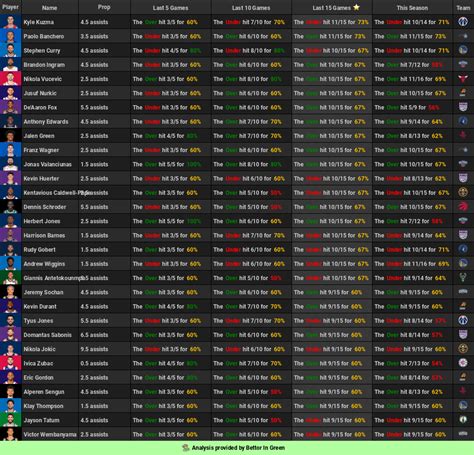Click the Clippers logo in Ivica Zubac's row
The height and width of the screenshot is (455, 474).
[463, 363]
